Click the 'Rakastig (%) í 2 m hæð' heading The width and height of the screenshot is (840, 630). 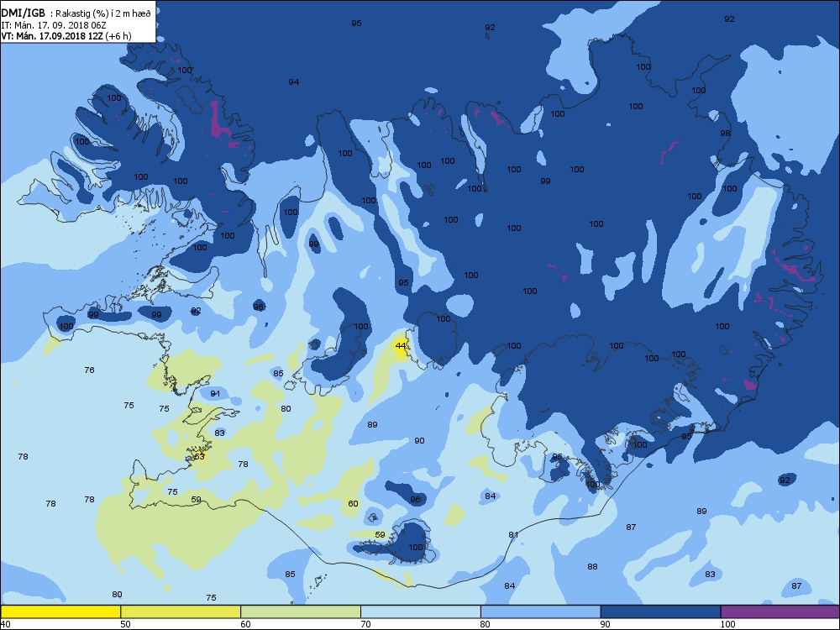(104, 14)
